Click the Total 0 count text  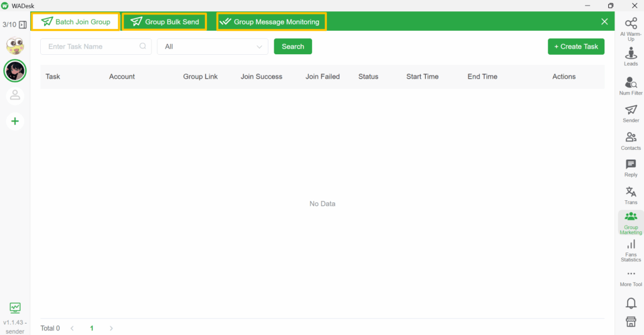pyautogui.click(x=50, y=328)
